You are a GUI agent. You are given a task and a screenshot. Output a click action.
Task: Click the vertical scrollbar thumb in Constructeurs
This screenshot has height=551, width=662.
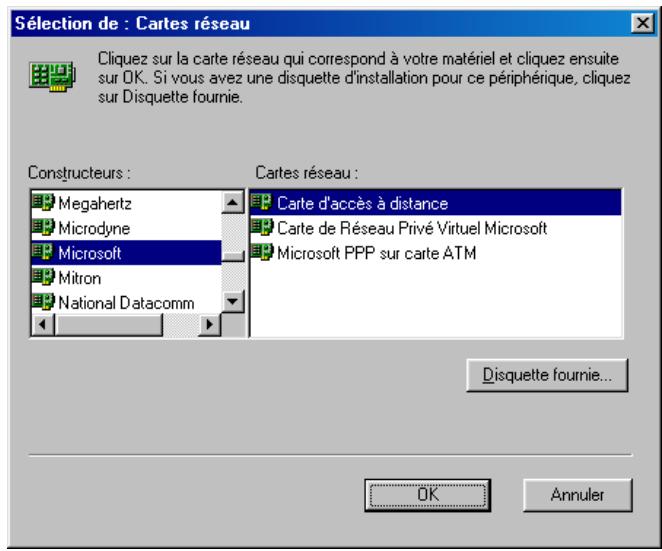coord(233,256)
